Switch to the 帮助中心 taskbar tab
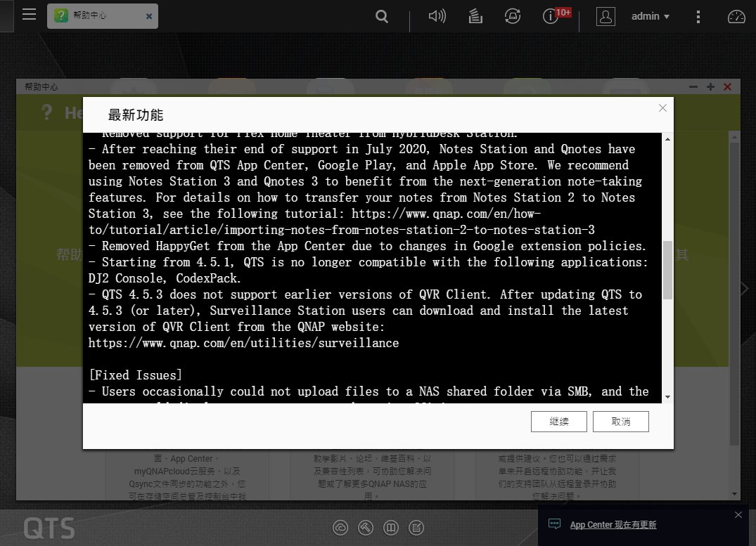756x546 pixels. 103,16
